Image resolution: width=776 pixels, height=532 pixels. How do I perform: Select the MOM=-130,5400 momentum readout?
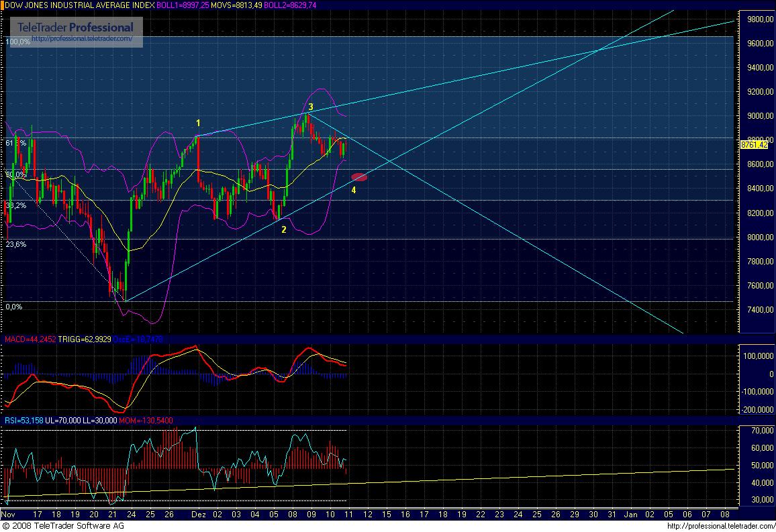pyautogui.click(x=146, y=421)
